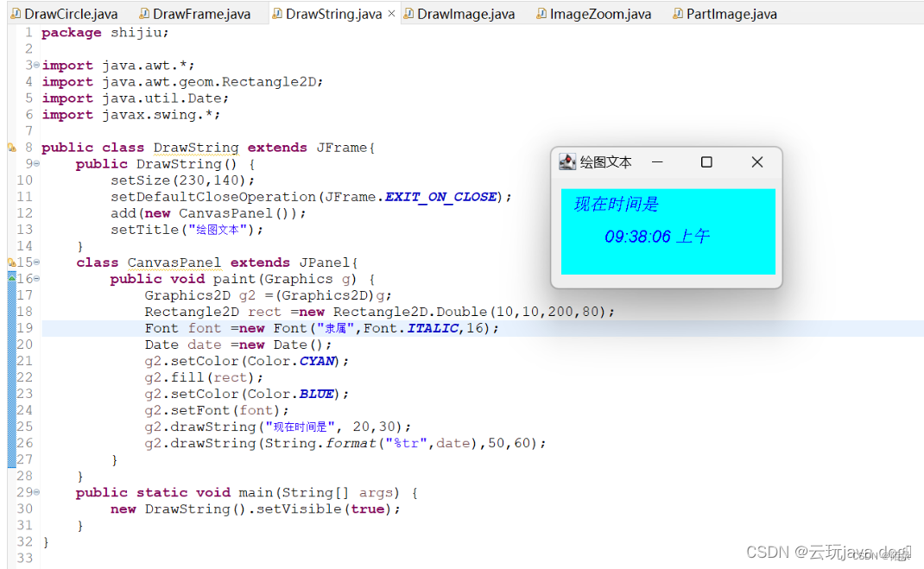Click the Java icon in the 绘图文本 title bar

pos(566,161)
